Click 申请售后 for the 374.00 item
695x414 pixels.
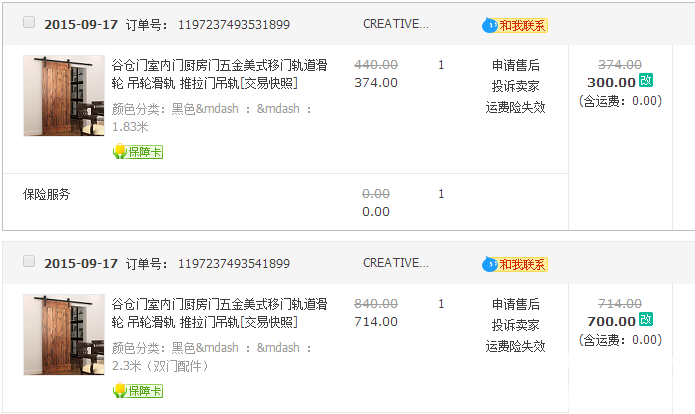(x=515, y=65)
